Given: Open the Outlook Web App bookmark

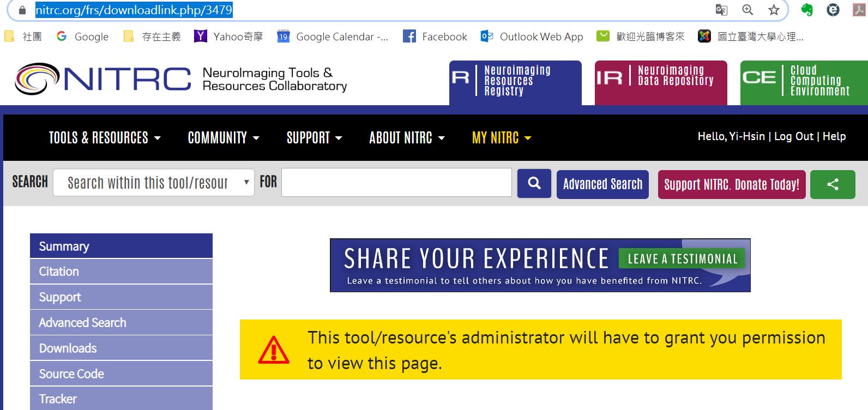Looking at the screenshot, I should point(532,37).
